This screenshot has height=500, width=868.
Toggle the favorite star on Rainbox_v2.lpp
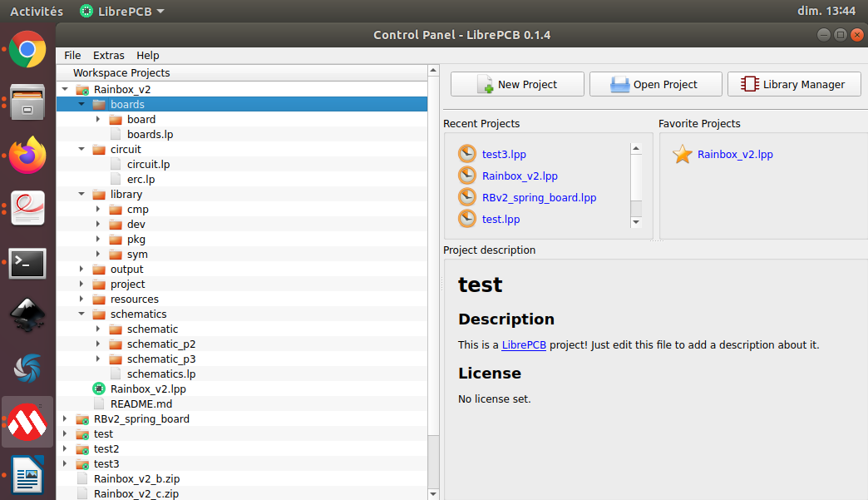pos(682,154)
